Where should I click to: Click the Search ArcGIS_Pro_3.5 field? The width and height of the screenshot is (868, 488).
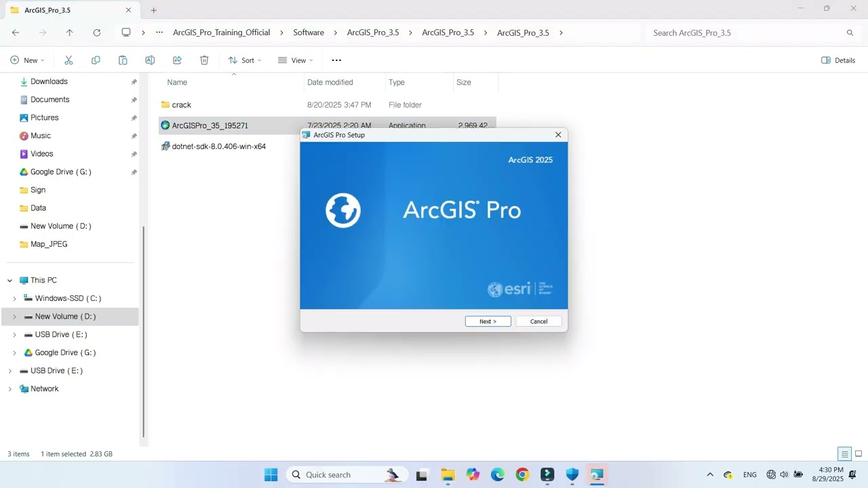point(746,33)
